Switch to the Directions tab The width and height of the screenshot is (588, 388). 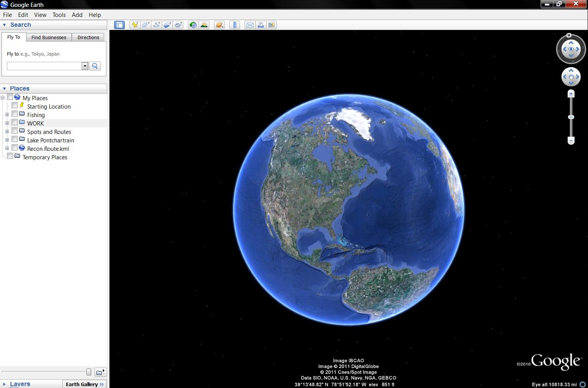coord(88,37)
